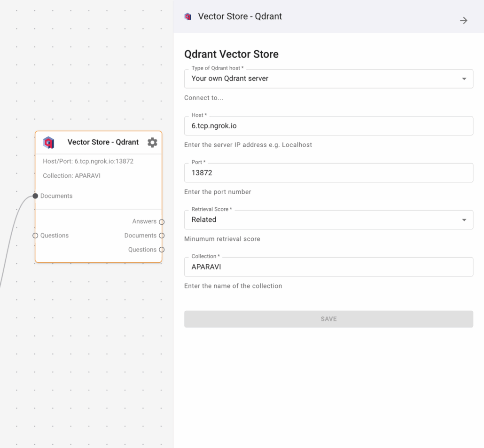Click the arrow of the Qdrant host selector
Image resolution: width=484 pixels, height=448 pixels.
coord(464,79)
